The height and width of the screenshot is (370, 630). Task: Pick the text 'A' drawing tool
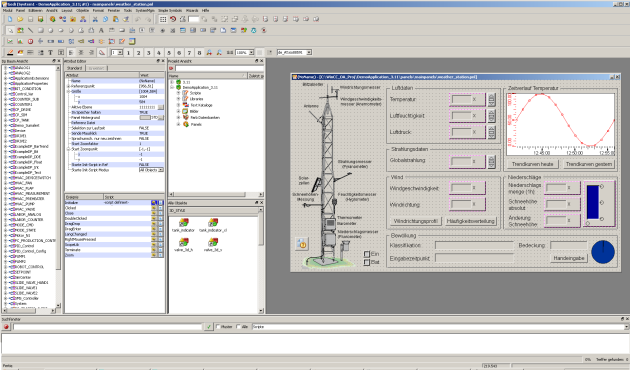tap(101, 30)
